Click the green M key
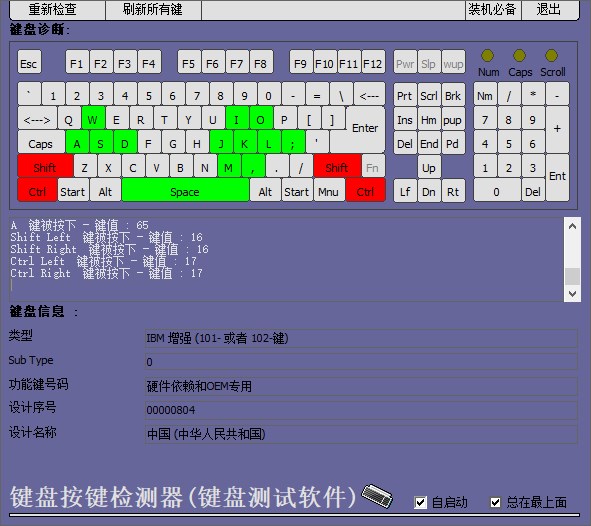The width and height of the screenshot is (591, 526). [229, 166]
